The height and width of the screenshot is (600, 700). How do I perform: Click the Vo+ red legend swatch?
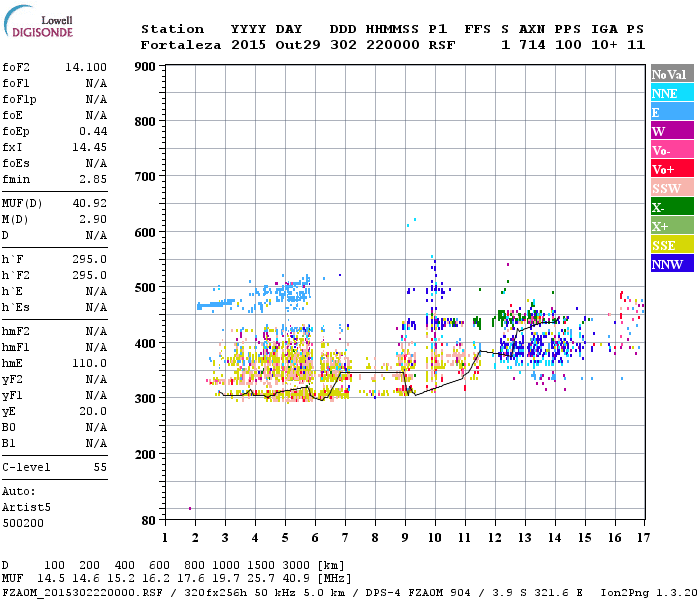tap(672, 169)
